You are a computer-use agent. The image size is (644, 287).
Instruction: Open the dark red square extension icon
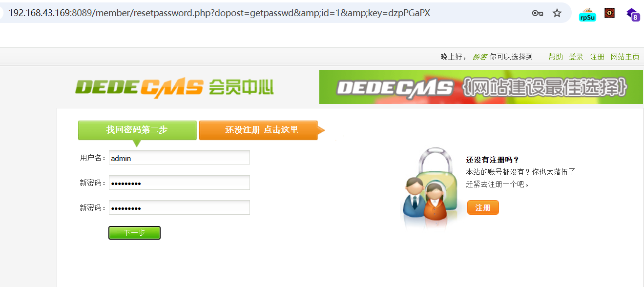609,13
